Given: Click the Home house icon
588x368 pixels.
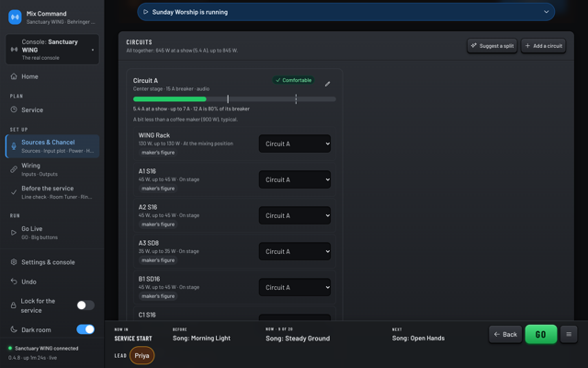Looking at the screenshot, I should pyautogui.click(x=14, y=76).
